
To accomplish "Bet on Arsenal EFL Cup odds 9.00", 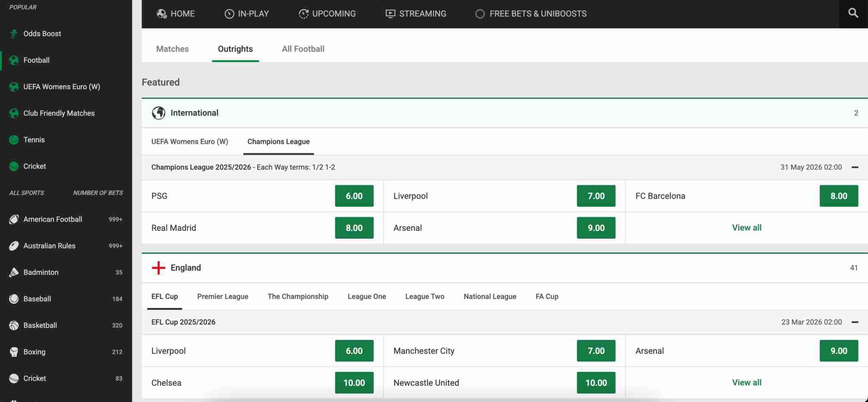I will [x=839, y=351].
